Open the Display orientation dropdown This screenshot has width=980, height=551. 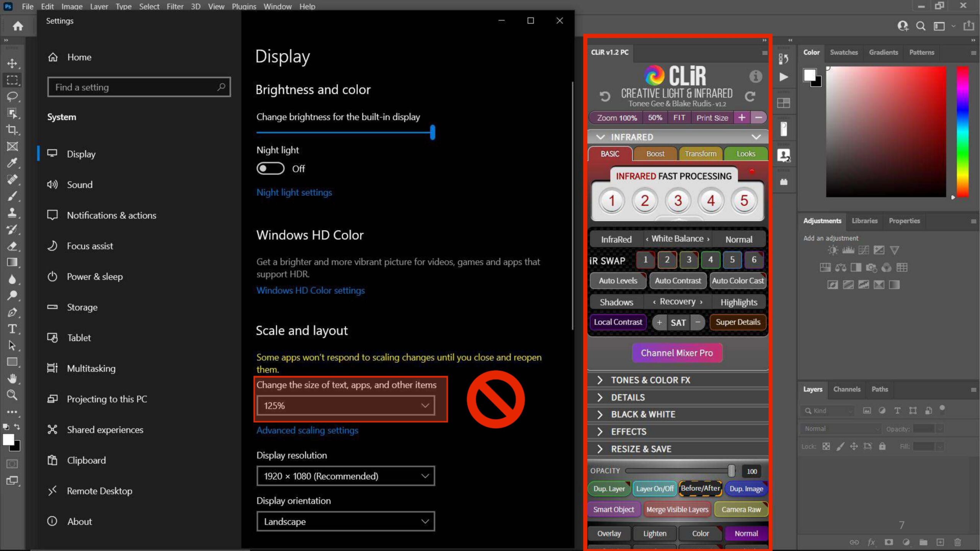tap(346, 521)
